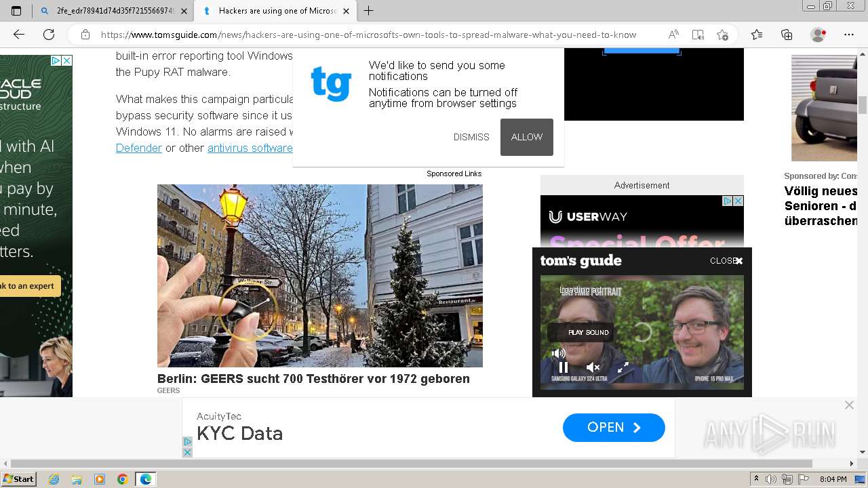868x488 pixels.
Task: Click the clock showing 8:04 PM
Action: [x=833, y=479]
